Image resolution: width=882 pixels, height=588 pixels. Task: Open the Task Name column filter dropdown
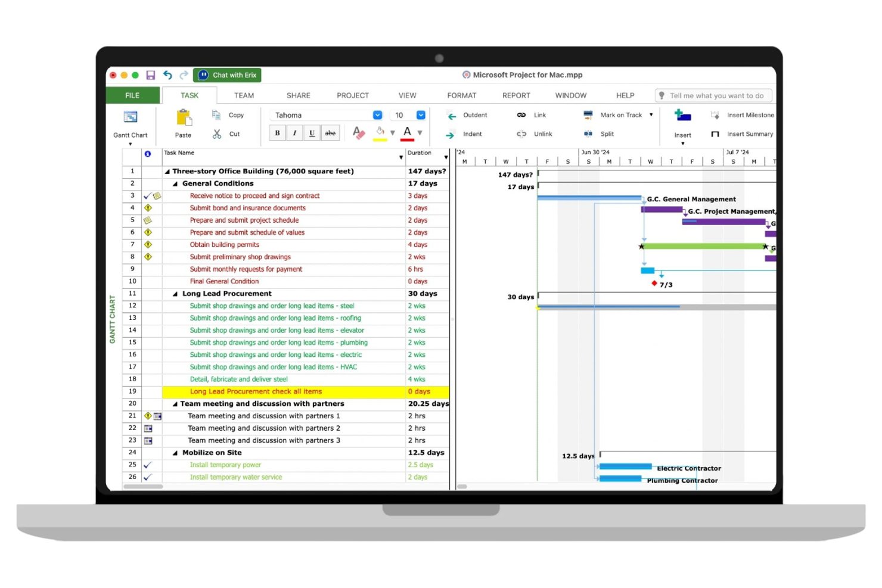point(401,157)
